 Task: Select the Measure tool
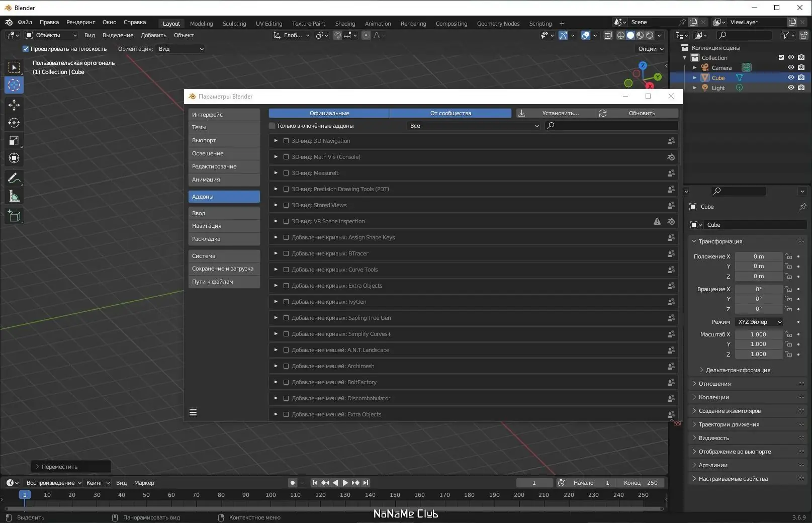14,196
